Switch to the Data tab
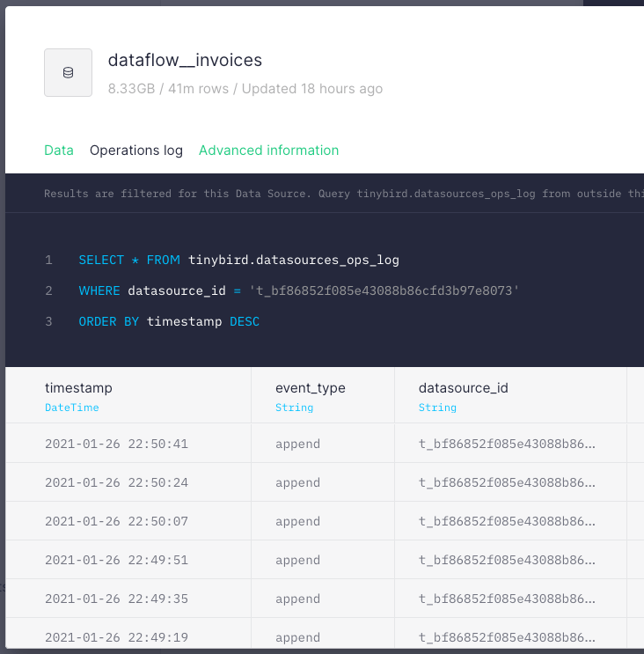 click(59, 151)
